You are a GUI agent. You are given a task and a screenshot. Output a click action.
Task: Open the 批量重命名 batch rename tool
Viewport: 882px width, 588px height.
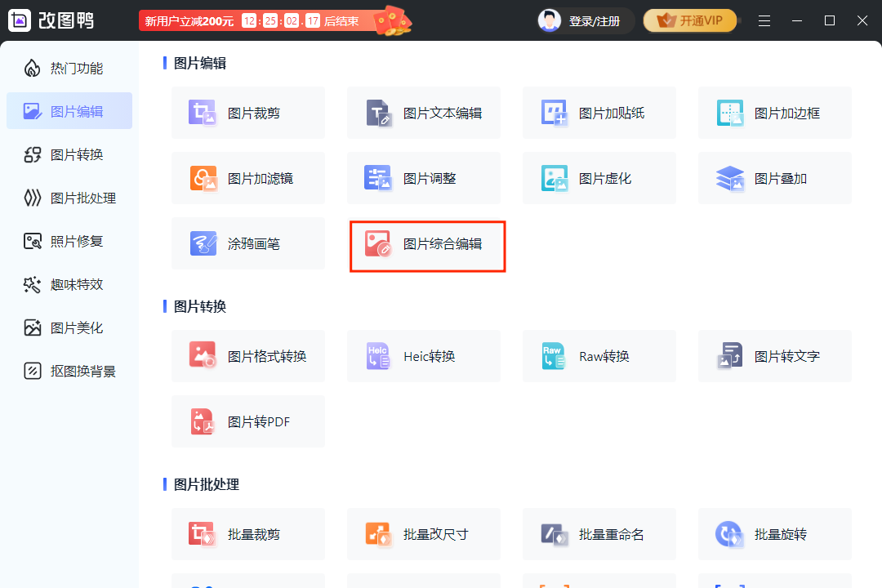pyautogui.click(x=599, y=534)
